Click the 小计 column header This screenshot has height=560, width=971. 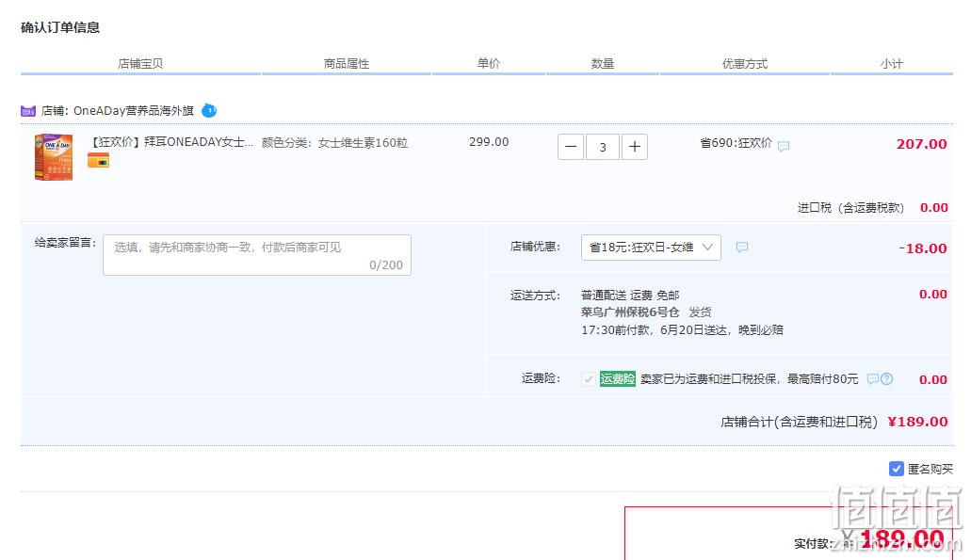[892, 63]
